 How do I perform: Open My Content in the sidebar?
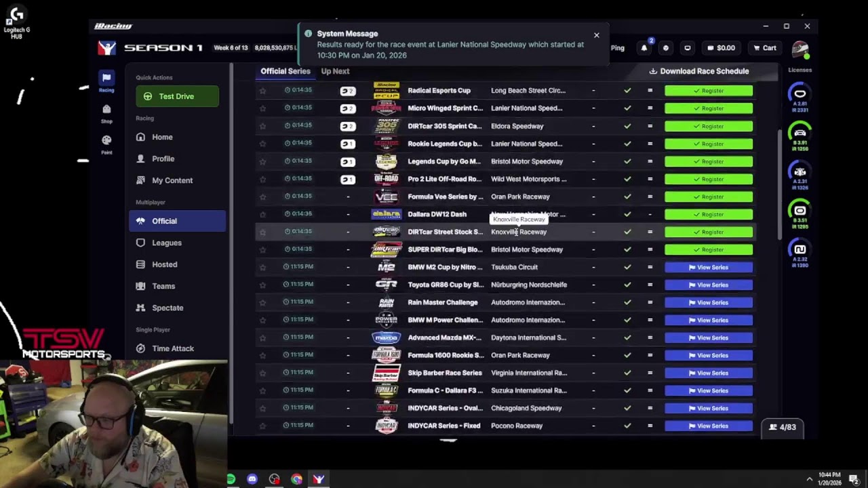(177, 180)
